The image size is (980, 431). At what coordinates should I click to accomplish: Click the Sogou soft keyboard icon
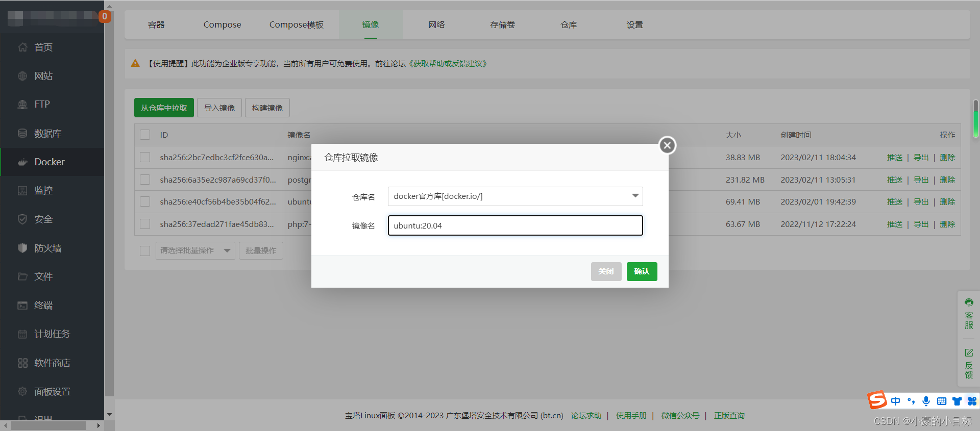click(942, 401)
